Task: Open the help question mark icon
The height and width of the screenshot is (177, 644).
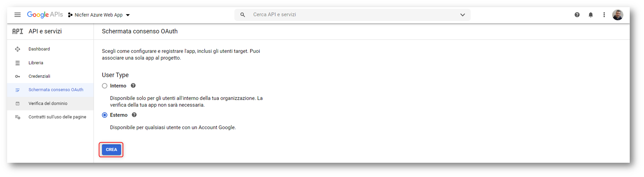Action: [x=577, y=15]
